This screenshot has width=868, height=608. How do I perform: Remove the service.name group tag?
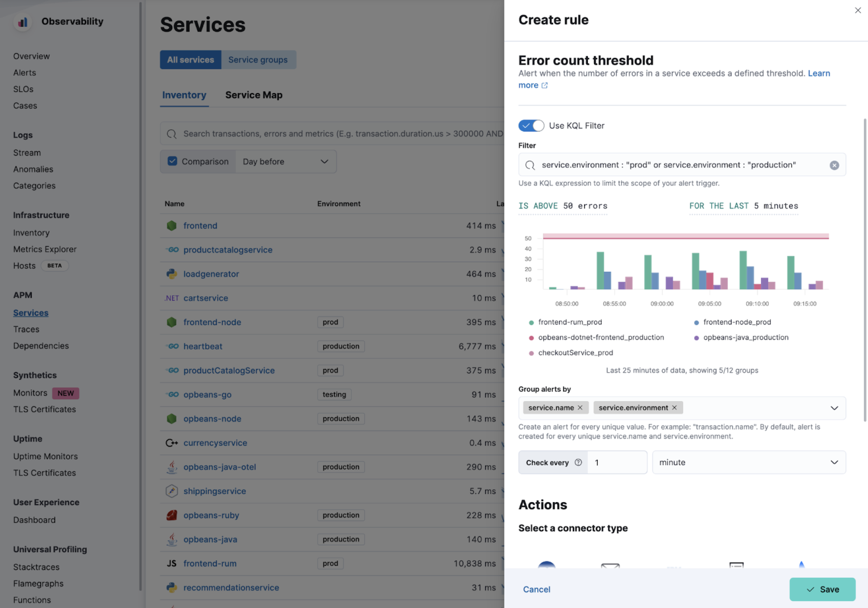pos(580,408)
